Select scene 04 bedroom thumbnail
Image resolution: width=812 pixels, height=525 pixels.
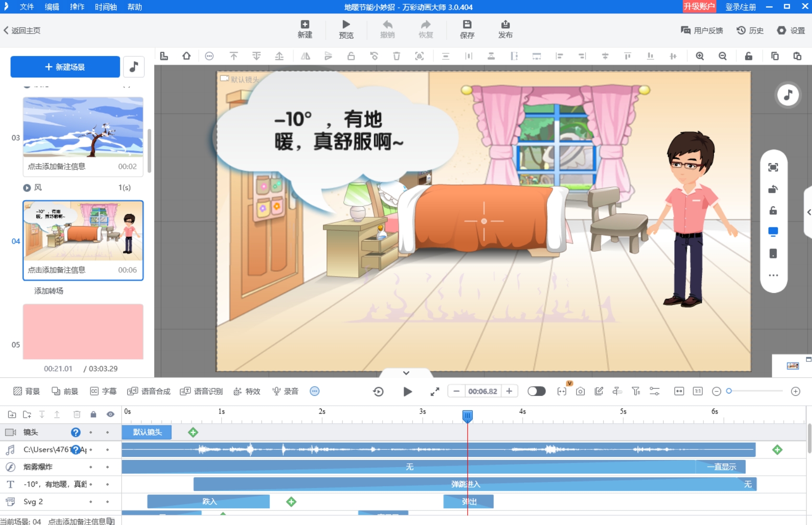click(x=83, y=230)
